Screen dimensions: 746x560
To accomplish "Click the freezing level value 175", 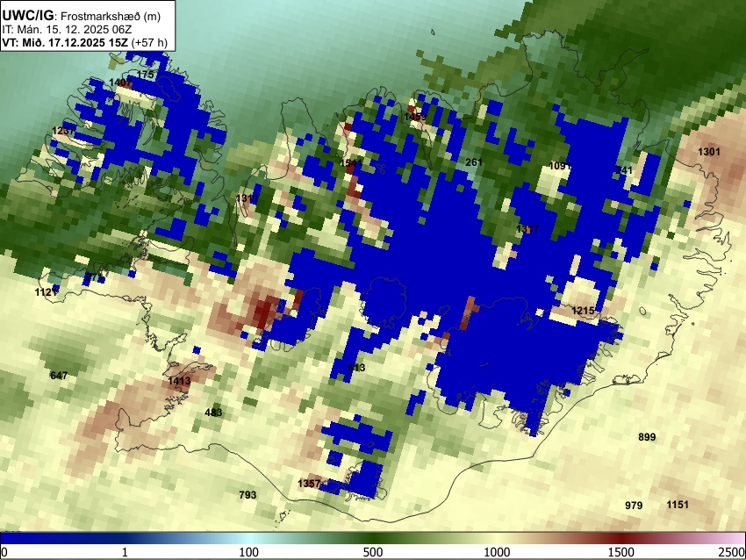I will [145, 75].
